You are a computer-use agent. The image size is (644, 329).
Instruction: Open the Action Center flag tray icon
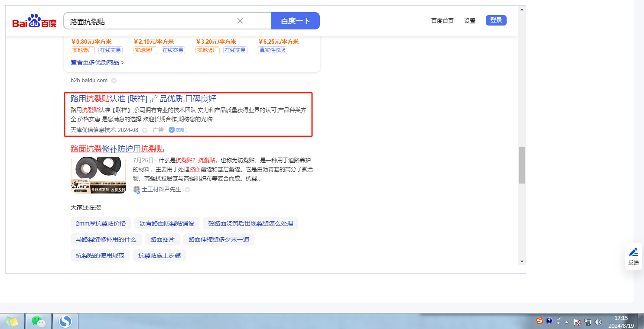coord(577,322)
